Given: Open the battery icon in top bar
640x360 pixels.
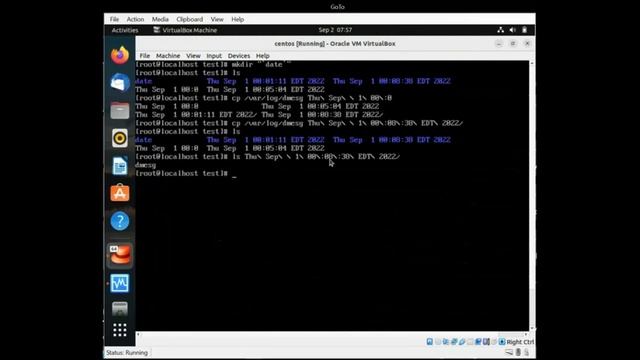Looking at the screenshot, I should coord(524,30).
